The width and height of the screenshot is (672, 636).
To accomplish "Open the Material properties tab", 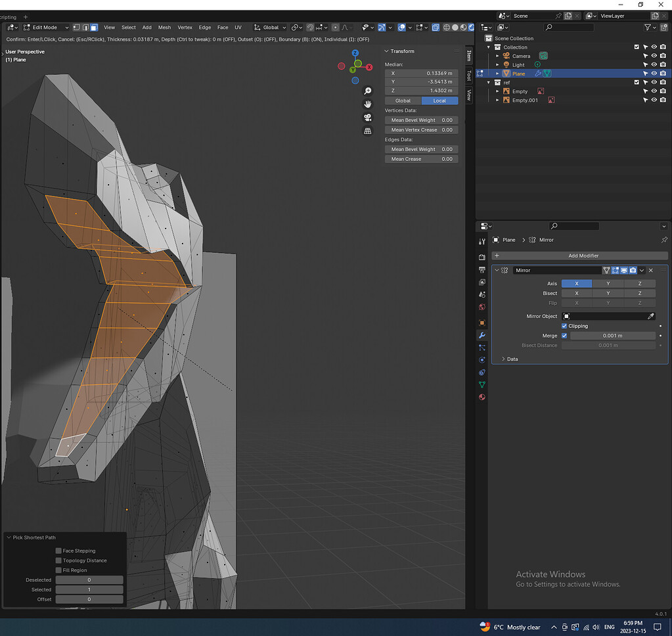I will pyautogui.click(x=482, y=397).
